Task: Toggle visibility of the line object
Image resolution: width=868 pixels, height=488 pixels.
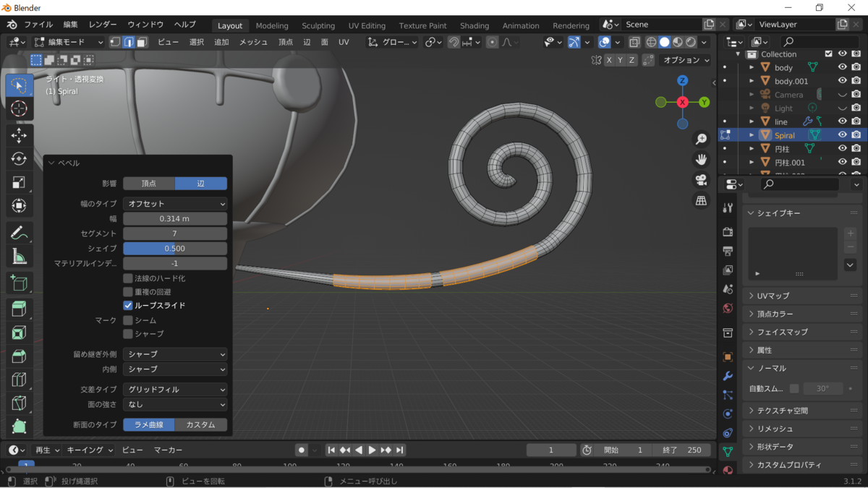Action: pos(842,121)
